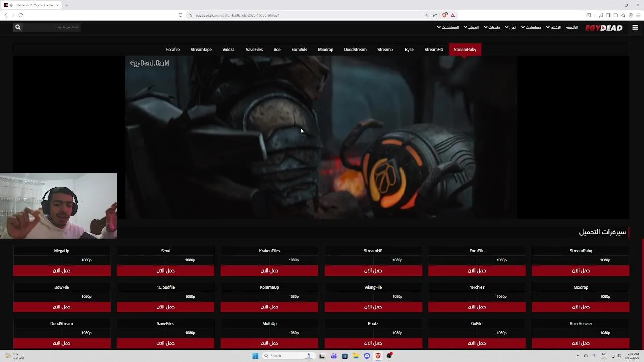This screenshot has height=362, width=644.
Task: Click download button under Rootz
Action: tap(373, 343)
